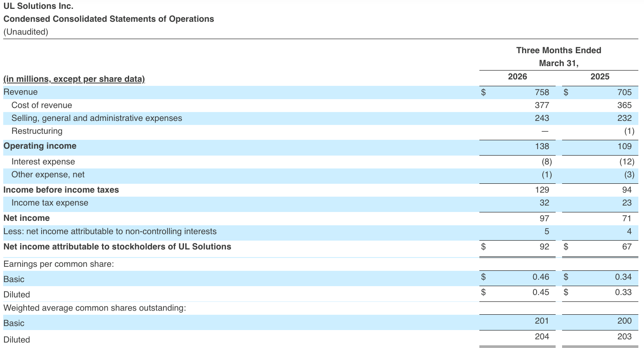Screen dimensions: 644x349
Task: Select stockholders net income value 92
Action: pos(544,246)
